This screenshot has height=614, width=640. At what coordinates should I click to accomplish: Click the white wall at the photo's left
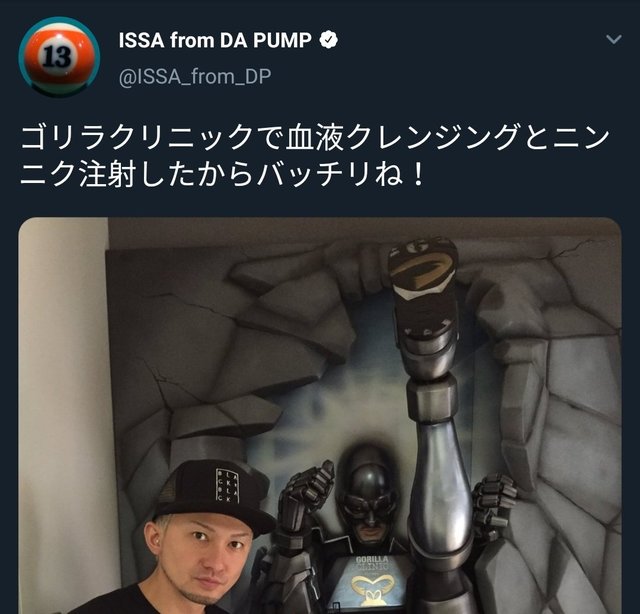63,408
